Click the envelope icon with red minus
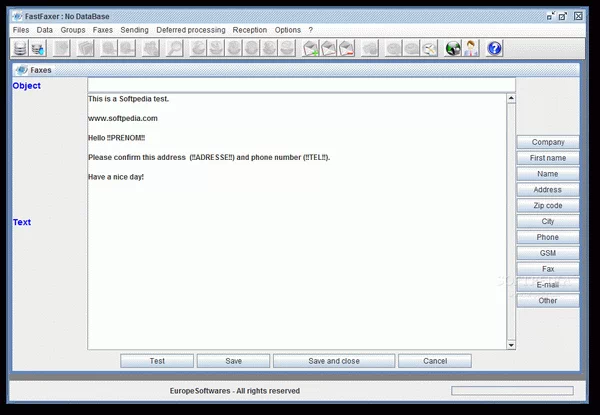This screenshot has width=600, height=415. tap(347, 49)
